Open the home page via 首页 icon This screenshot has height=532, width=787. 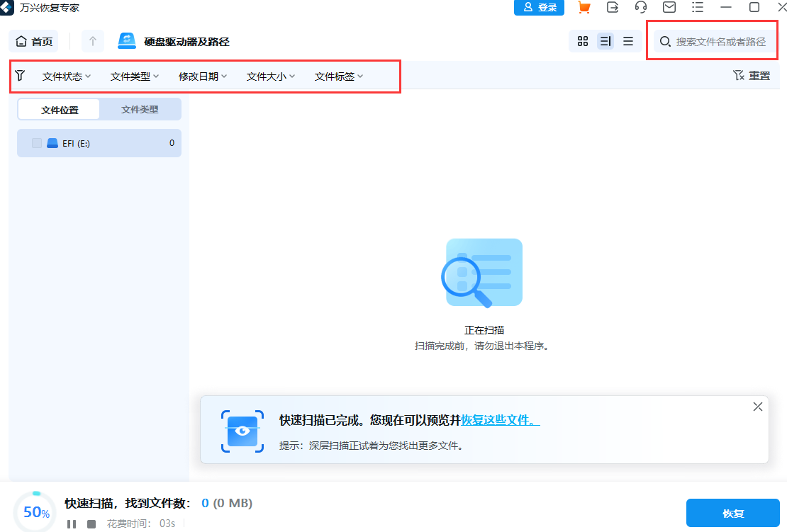tap(33, 41)
